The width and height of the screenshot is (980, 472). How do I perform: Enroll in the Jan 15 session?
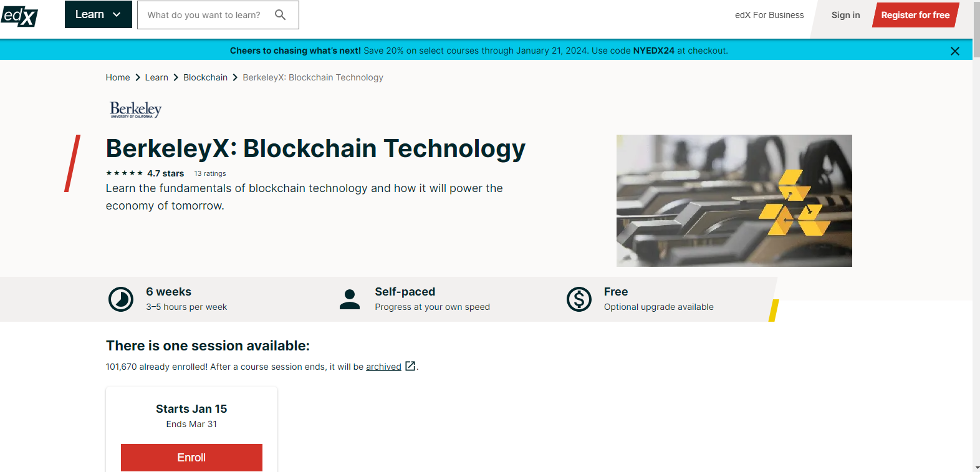pyautogui.click(x=191, y=457)
